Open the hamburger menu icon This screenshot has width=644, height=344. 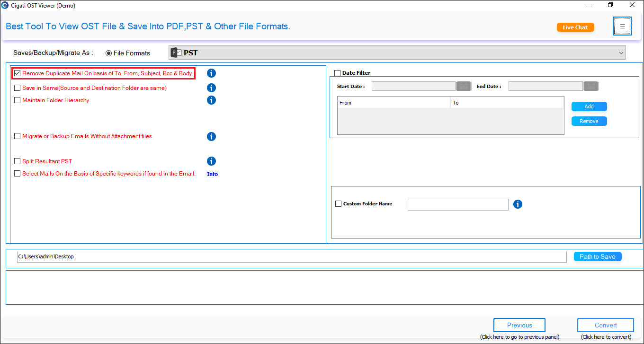tap(622, 26)
